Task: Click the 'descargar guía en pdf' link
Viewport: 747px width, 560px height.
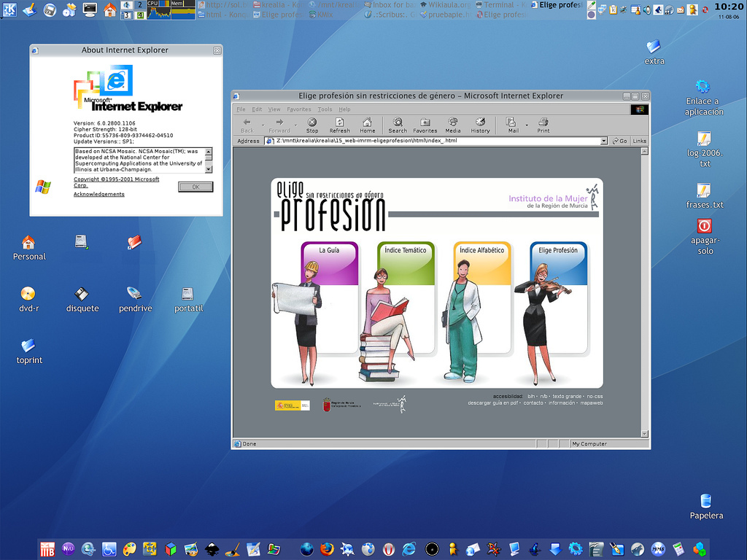Action: coord(492,402)
